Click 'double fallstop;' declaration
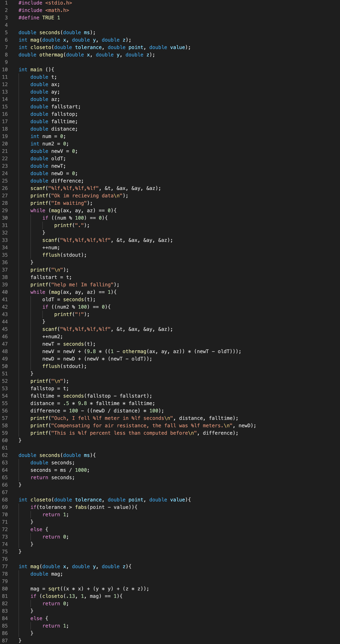Viewport: 340px width, 644px height. click(54, 114)
